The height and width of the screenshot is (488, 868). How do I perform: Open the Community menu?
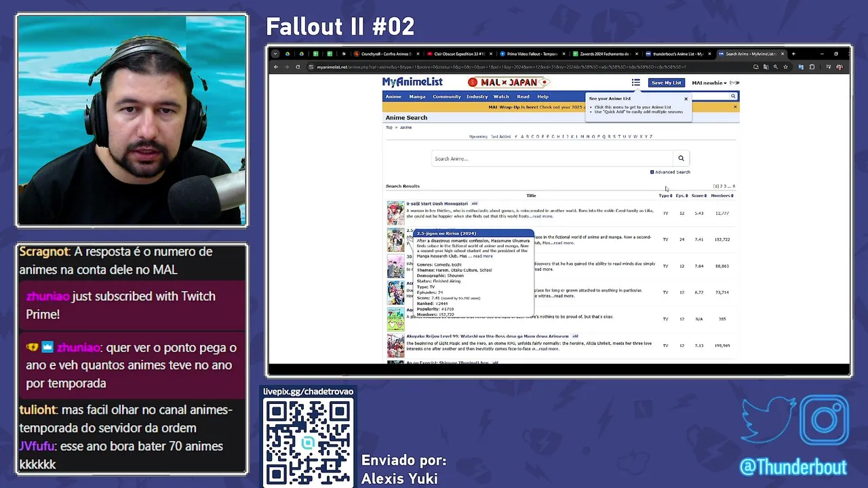(447, 96)
